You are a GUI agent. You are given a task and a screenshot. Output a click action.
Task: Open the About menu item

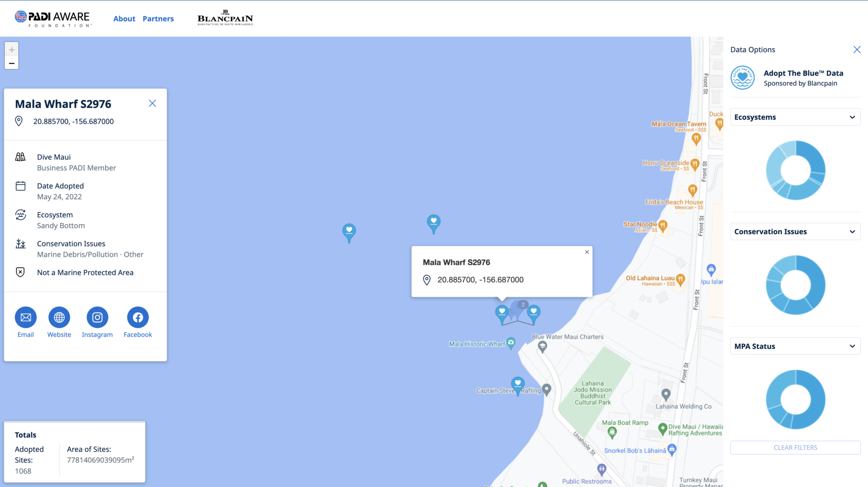pyautogui.click(x=124, y=19)
